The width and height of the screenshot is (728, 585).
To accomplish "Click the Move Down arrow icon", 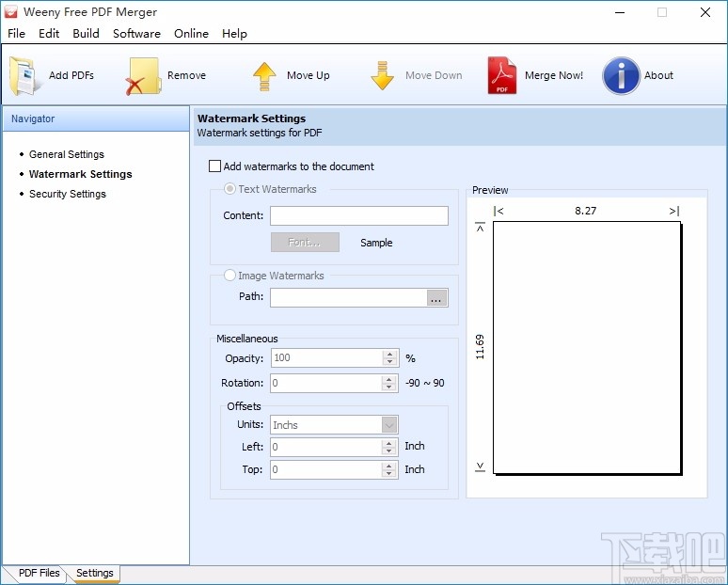I will (382, 75).
